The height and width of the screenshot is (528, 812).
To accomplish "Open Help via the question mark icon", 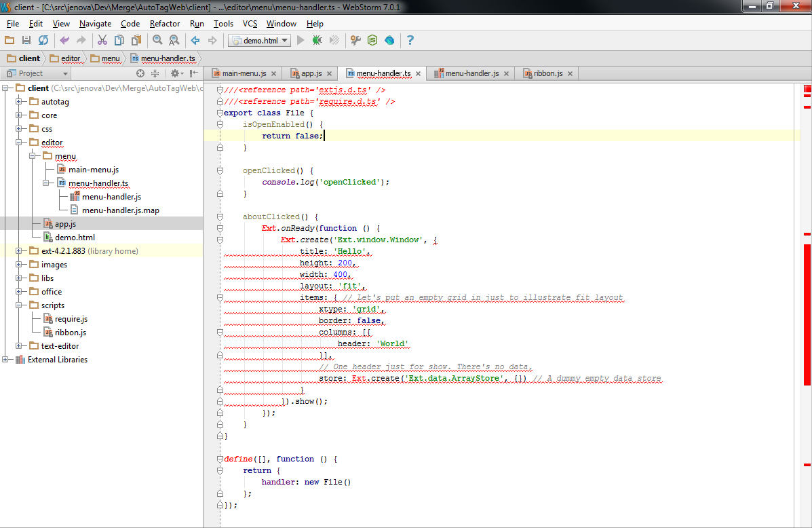I will pyautogui.click(x=410, y=41).
